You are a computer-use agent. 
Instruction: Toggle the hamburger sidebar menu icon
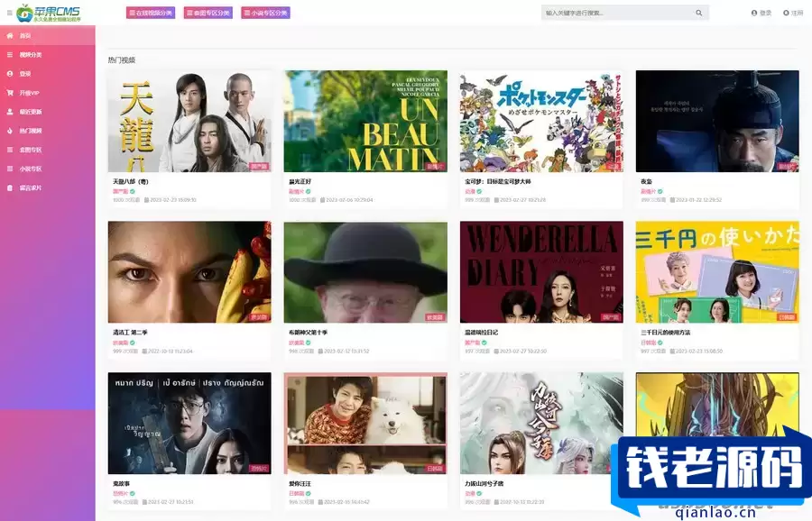pyautogui.click(x=9, y=13)
